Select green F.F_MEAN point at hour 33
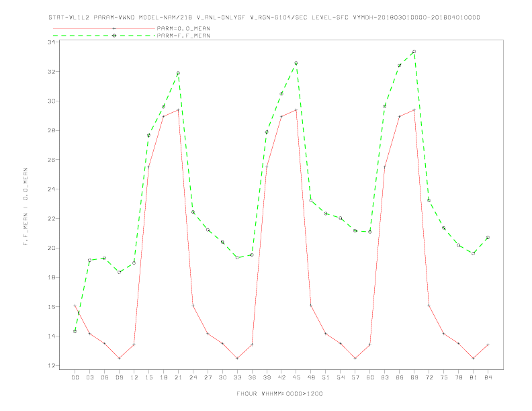Viewport: 532px width, 411px height. tap(237, 258)
